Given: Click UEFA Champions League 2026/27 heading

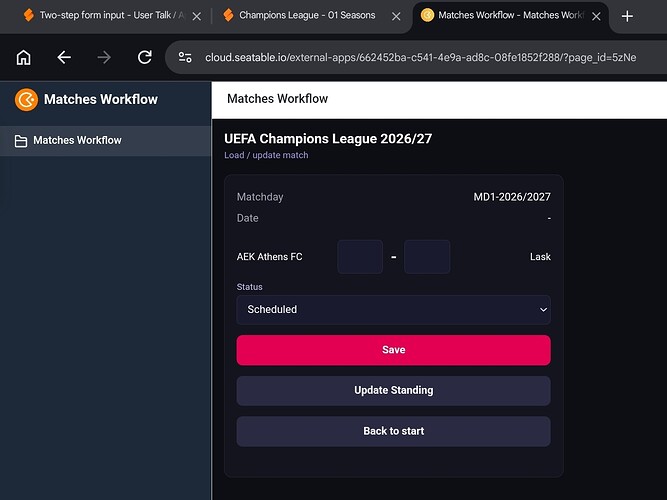Looking at the screenshot, I should (x=328, y=139).
